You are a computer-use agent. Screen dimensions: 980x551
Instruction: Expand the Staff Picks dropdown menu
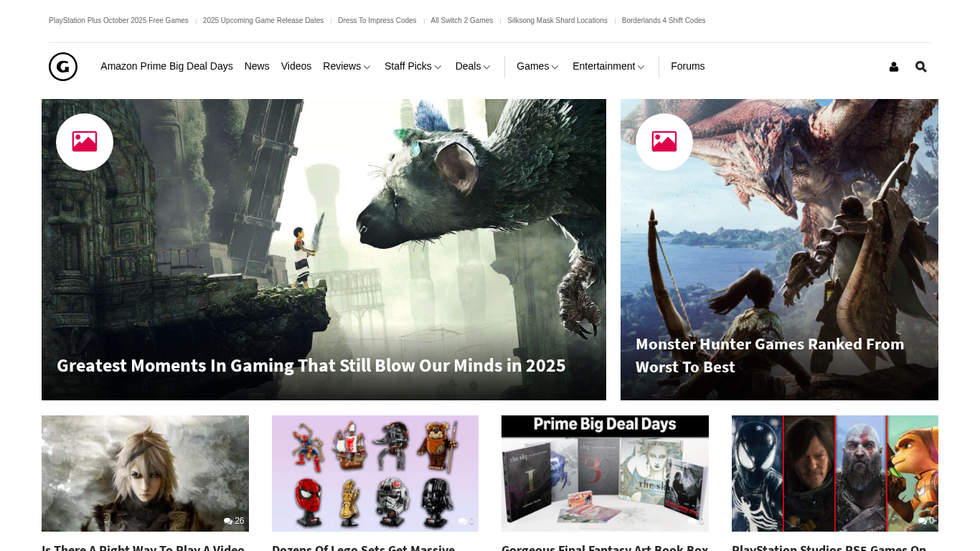[413, 66]
